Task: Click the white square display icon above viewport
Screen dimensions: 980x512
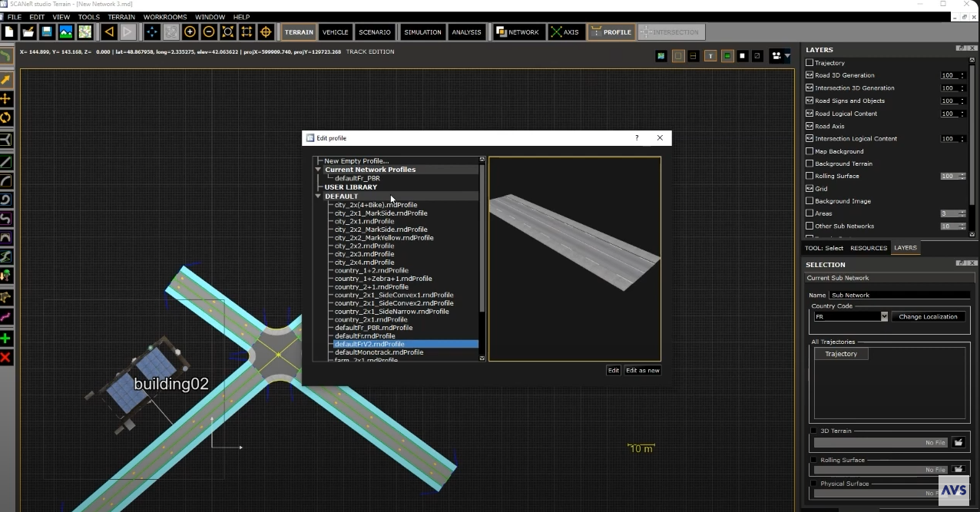Action: tap(743, 55)
